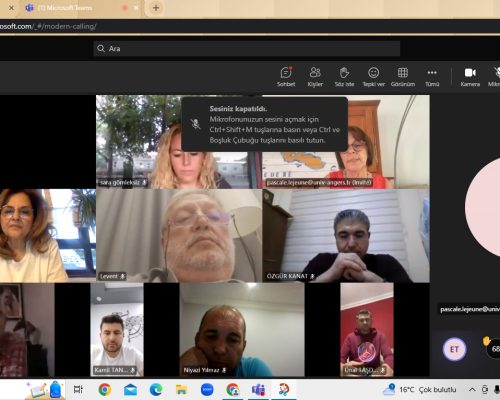Click the ET participant avatar

click(x=454, y=349)
